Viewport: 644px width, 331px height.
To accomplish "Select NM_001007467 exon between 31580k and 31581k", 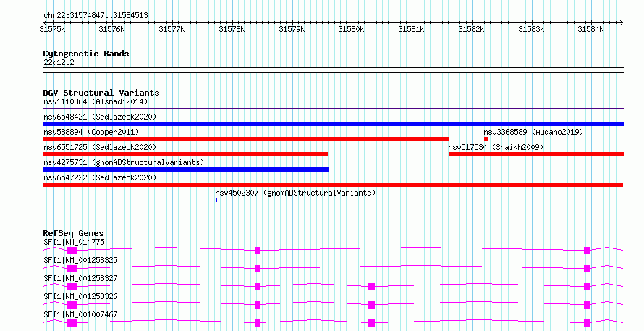I will tap(371, 323).
